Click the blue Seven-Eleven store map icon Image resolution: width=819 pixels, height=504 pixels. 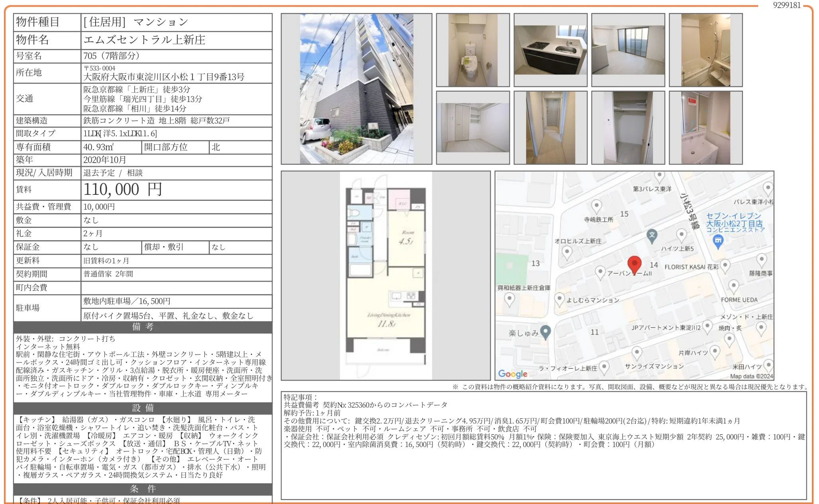coord(718,241)
